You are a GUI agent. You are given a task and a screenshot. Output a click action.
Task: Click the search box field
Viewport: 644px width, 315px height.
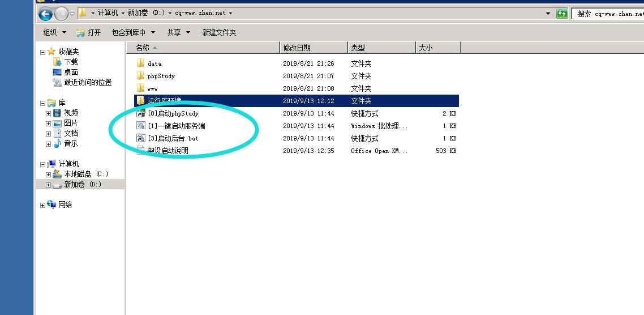[x=608, y=14]
